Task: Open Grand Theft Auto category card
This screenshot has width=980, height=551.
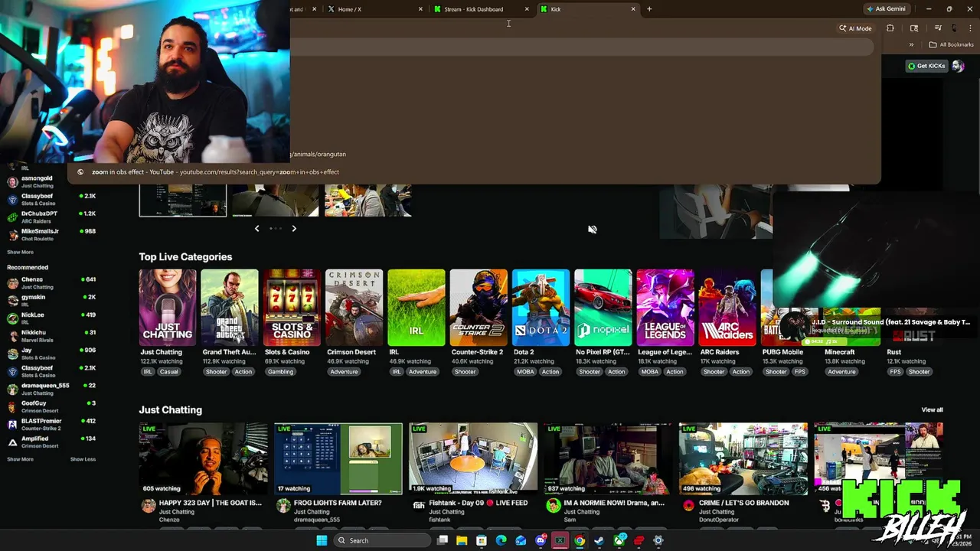Action: (x=230, y=307)
